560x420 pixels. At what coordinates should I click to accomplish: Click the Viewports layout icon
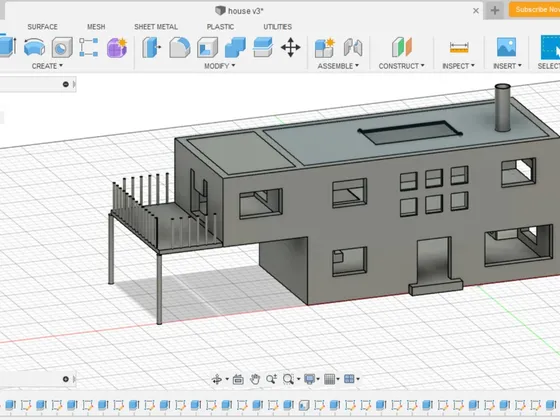tap(349, 379)
